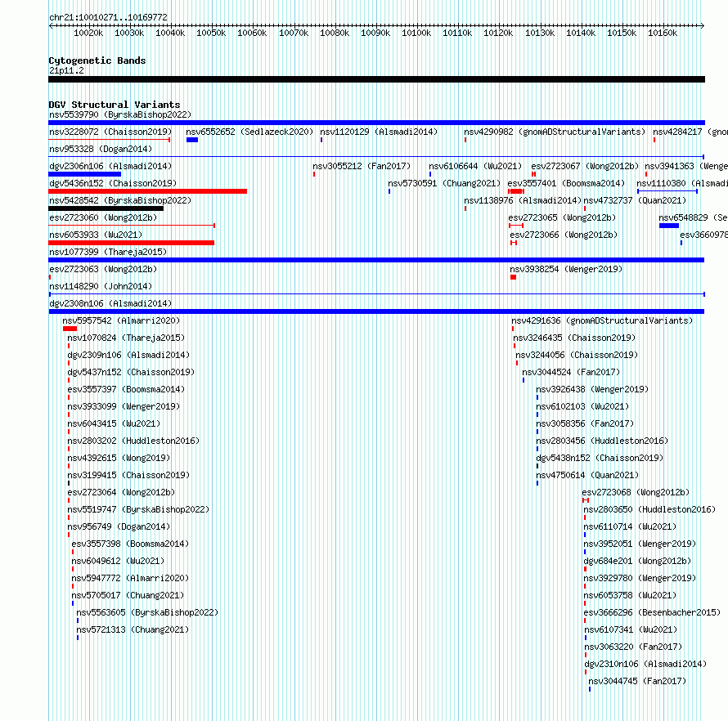The height and width of the screenshot is (721, 728).
Task: Open variant dgv2306n106 (Alsmadi2014)
Action: pyautogui.click(x=110, y=166)
